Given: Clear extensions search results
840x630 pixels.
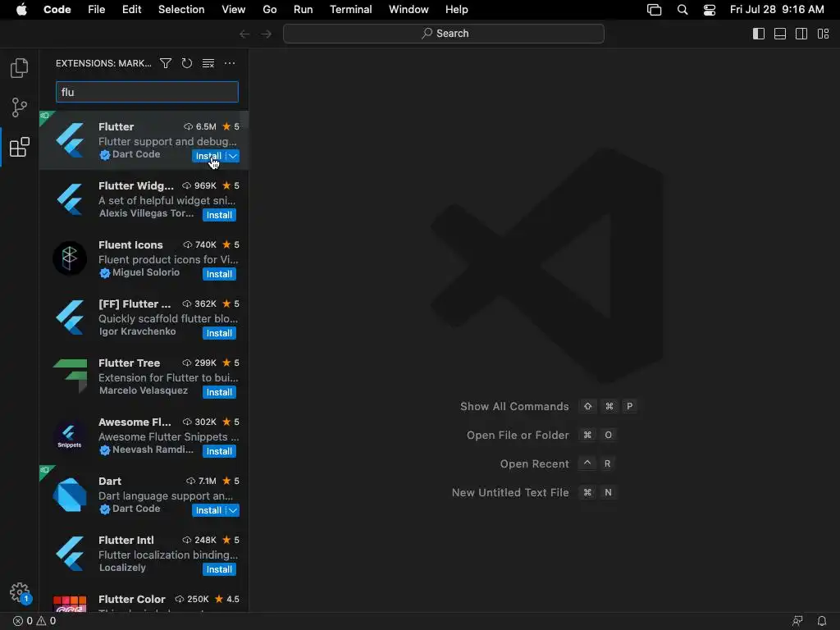Looking at the screenshot, I should click(x=208, y=63).
